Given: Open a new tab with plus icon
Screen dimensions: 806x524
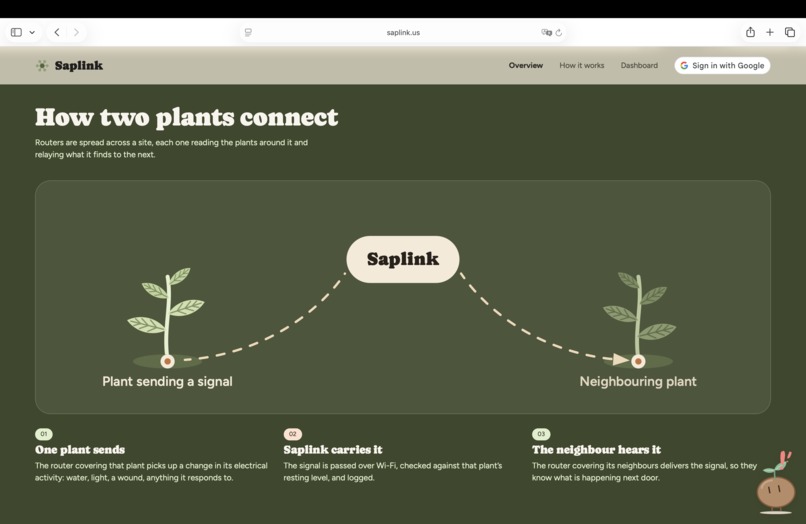Looking at the screenshot, I should pyautogui.click(x=770, y=32).
